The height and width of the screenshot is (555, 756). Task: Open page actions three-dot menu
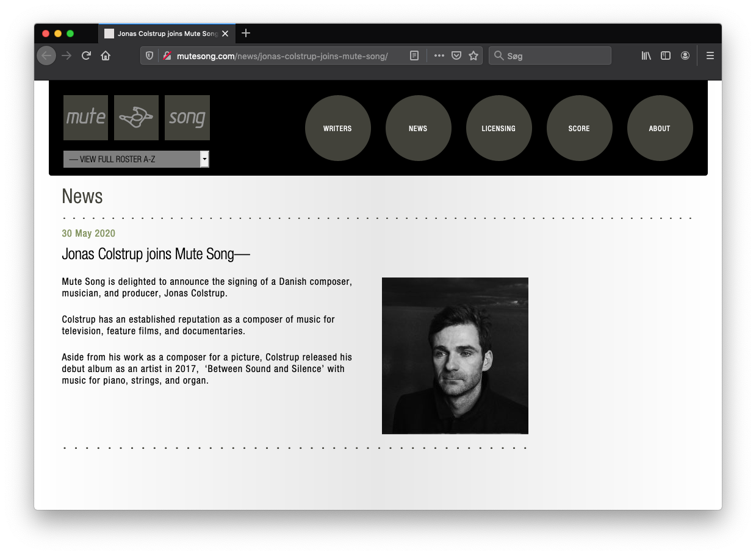(x=439, y=56)
